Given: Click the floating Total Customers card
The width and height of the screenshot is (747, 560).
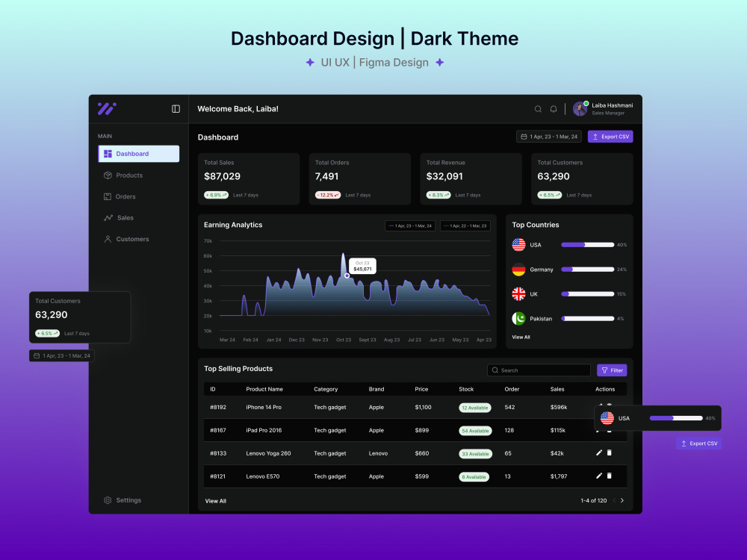Looking at the screenshot, I should (80, 317).
